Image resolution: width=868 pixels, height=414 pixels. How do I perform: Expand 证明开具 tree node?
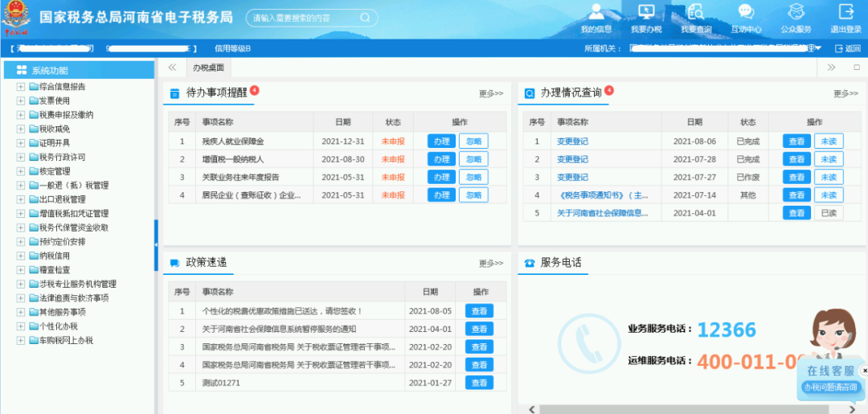click(20, 143)
